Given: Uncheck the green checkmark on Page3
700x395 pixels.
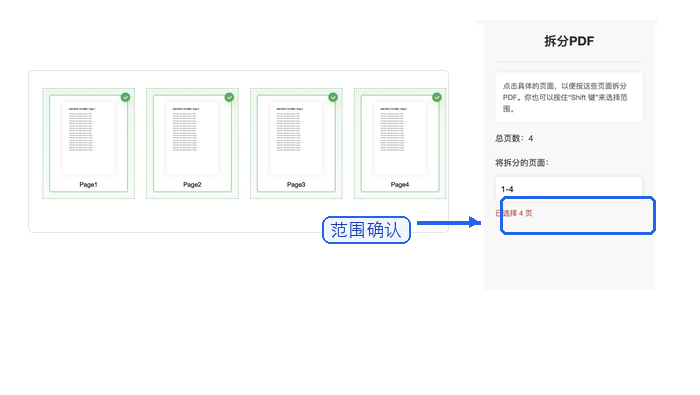Looking at the screenshot, I should click(x=333, y=97).
